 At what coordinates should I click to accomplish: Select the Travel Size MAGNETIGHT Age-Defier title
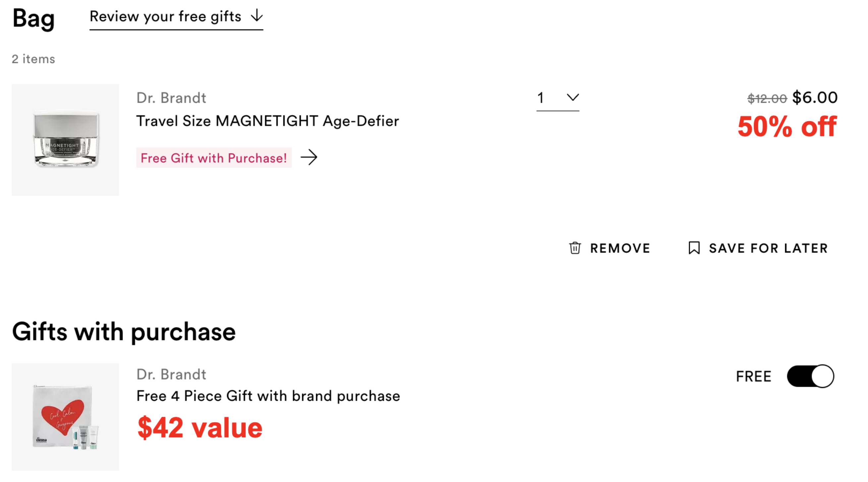tap(268, 121)
